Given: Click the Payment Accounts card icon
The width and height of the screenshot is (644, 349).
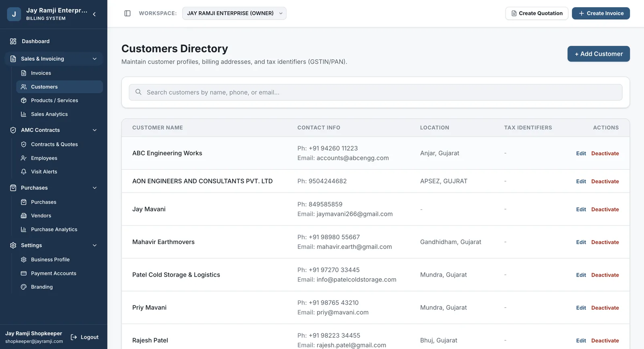Looking at the screenshot, I should point(24,273).
